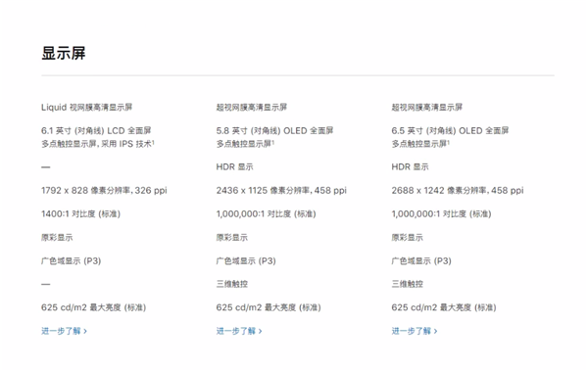Click 625 cd/m2 最大亮度 in the 5.8 英寸 column
Image resolution: width=588 pixels, height=372 pixels.
(x=256, y=307)
